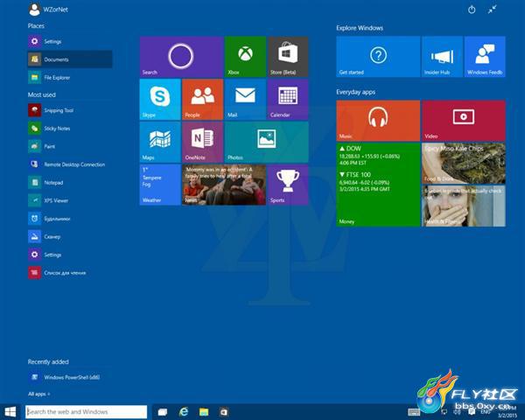Open Snipping Tool from Most used
525x420 pixels.
(x=58, y=110)
